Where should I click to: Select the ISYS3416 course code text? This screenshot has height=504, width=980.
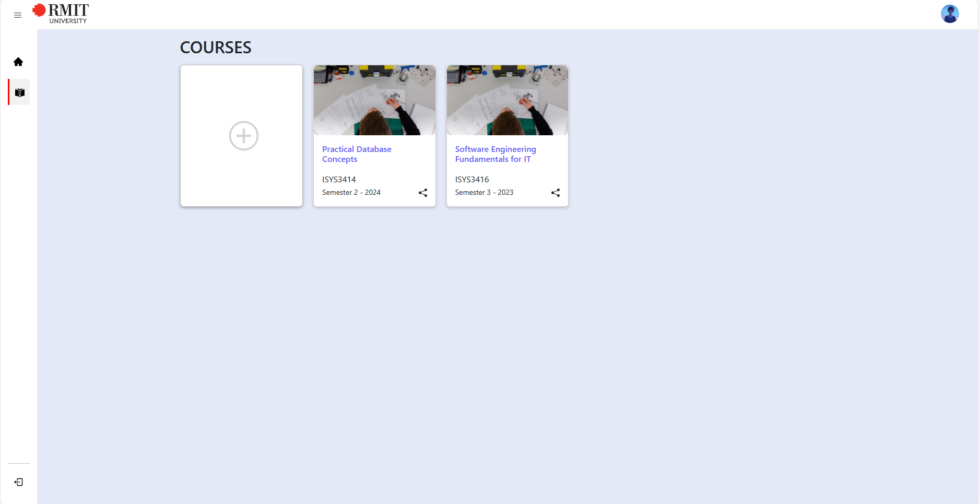coord(472,180)
